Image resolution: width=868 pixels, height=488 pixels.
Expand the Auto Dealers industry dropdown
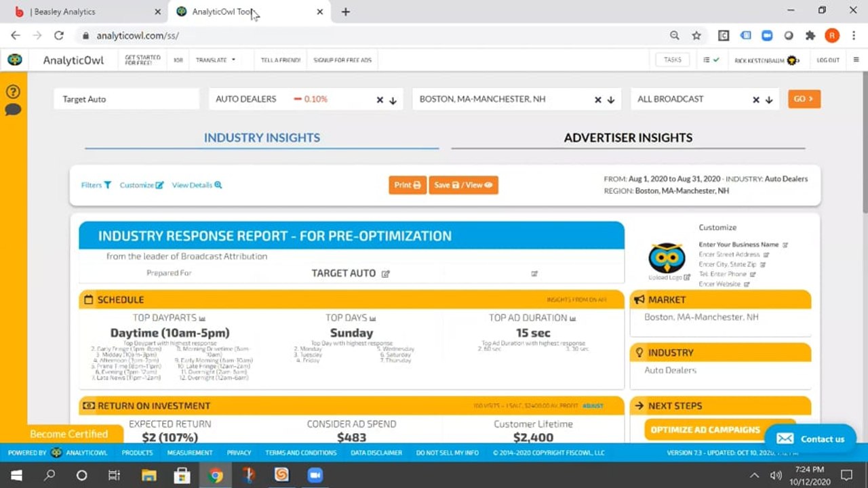(x=393, y=100)
